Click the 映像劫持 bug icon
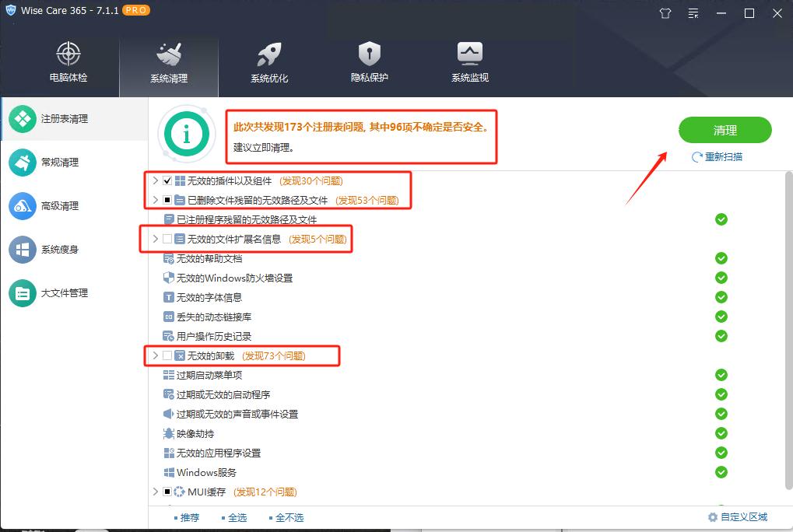 169,433
